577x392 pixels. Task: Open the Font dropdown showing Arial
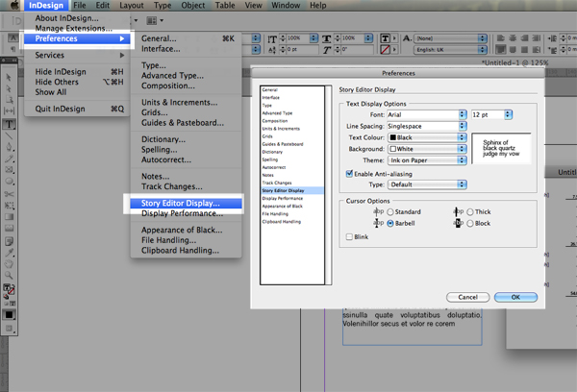click(x=426, y=114)
